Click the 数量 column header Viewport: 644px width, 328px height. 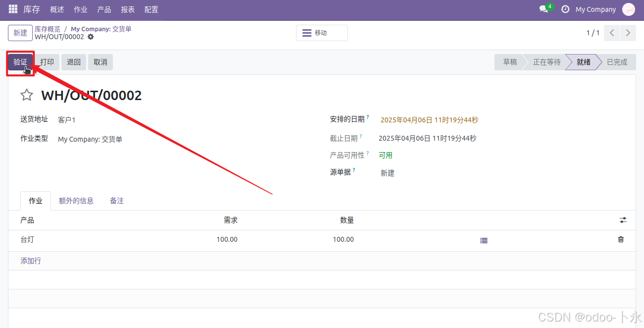pyautogui.click(x=347, y=220)
